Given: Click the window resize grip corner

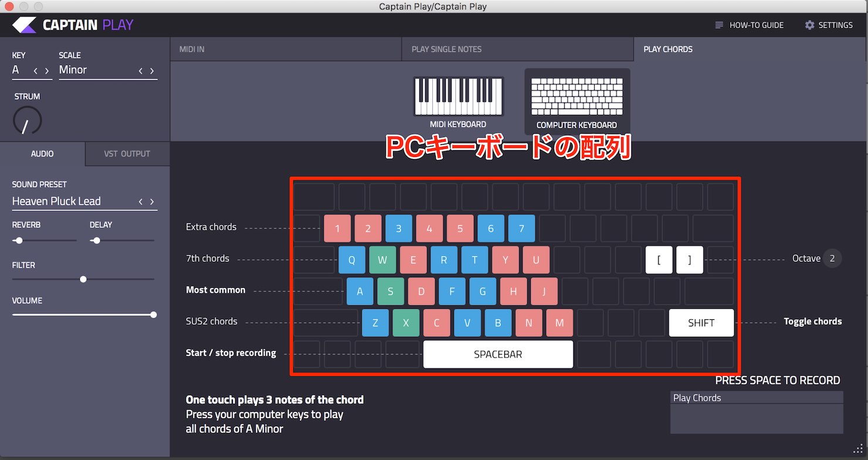Looking at the screenshot, I should click(857, 449).
